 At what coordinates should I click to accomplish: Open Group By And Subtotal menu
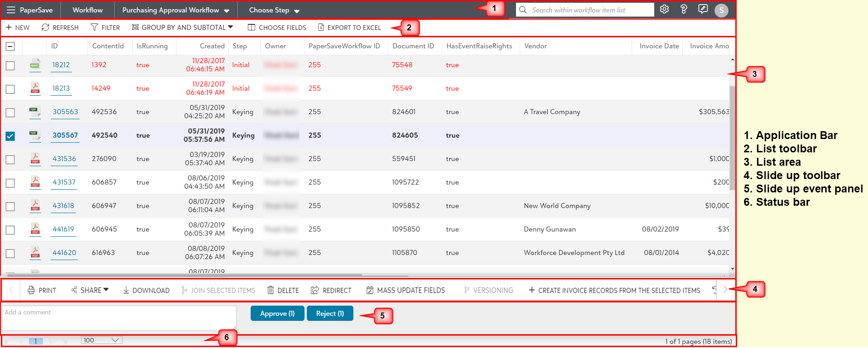tap(182, 28)
